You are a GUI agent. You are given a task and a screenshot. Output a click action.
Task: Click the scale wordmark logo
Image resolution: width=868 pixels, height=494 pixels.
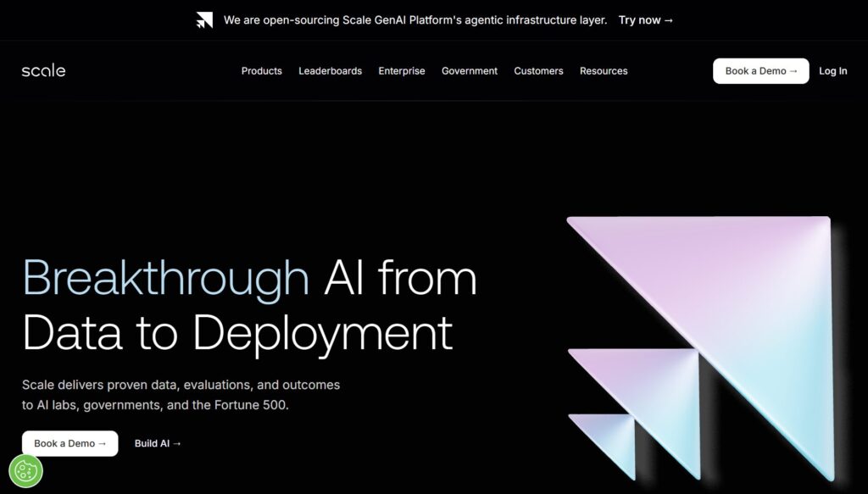click(x=43, y=70)
